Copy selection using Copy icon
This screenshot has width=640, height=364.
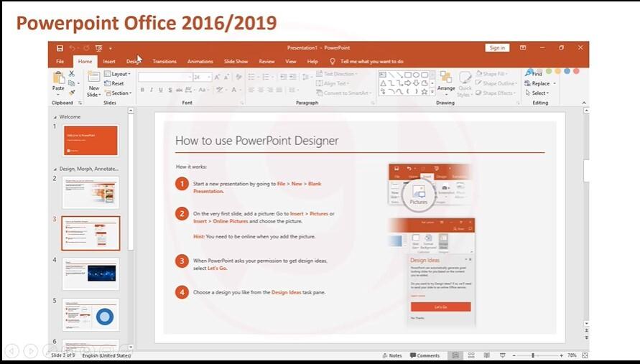point(72,83)
